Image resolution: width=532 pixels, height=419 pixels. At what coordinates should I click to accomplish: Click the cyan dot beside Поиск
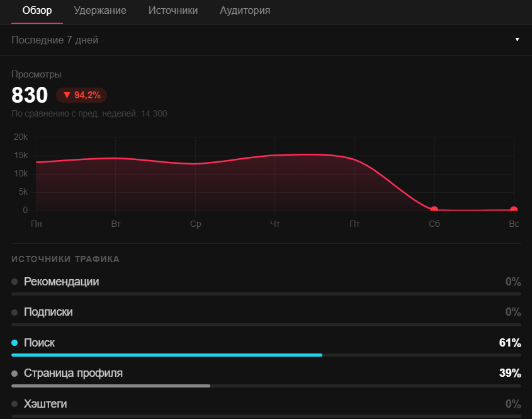tap(14, 343)
